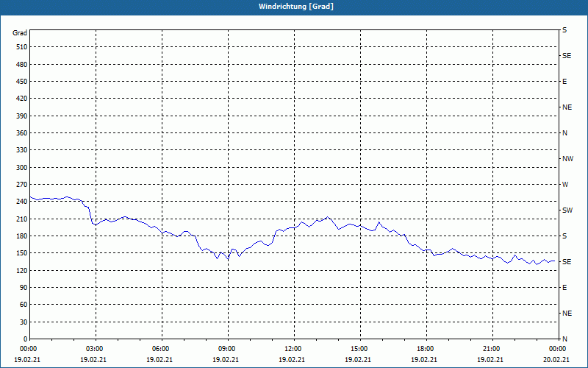Select the N compass label level with 0
This screenshot has width=588, height=368.
pos(564,339)
